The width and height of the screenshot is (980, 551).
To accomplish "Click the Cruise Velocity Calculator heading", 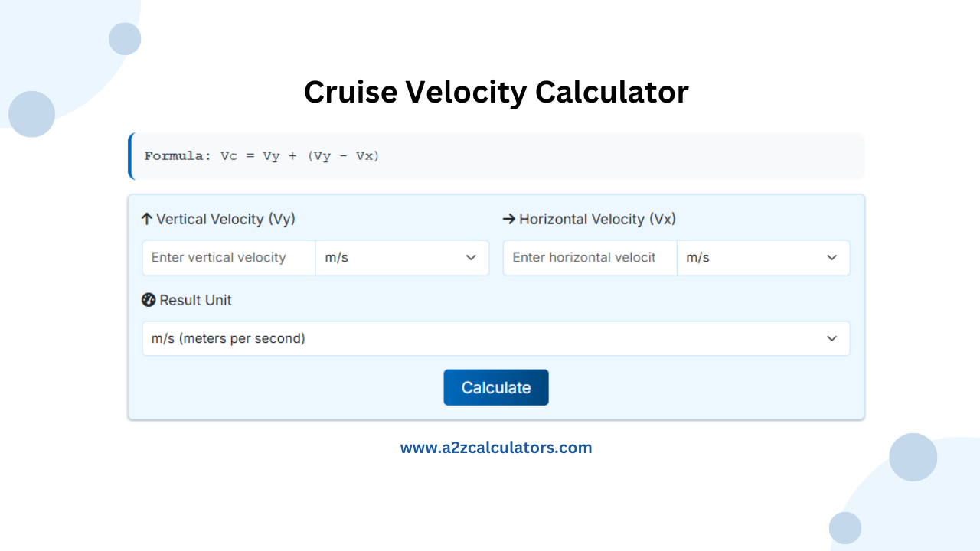I will click(x=496, y=92).
